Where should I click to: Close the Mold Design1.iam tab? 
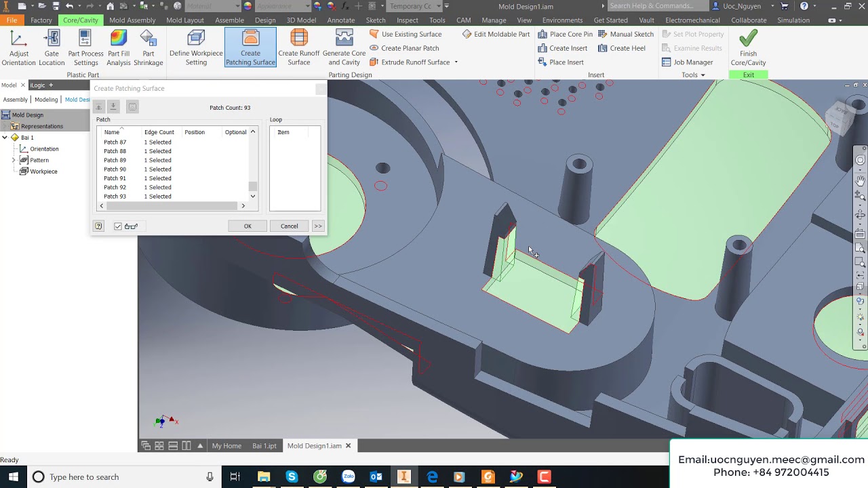[349, 446]
